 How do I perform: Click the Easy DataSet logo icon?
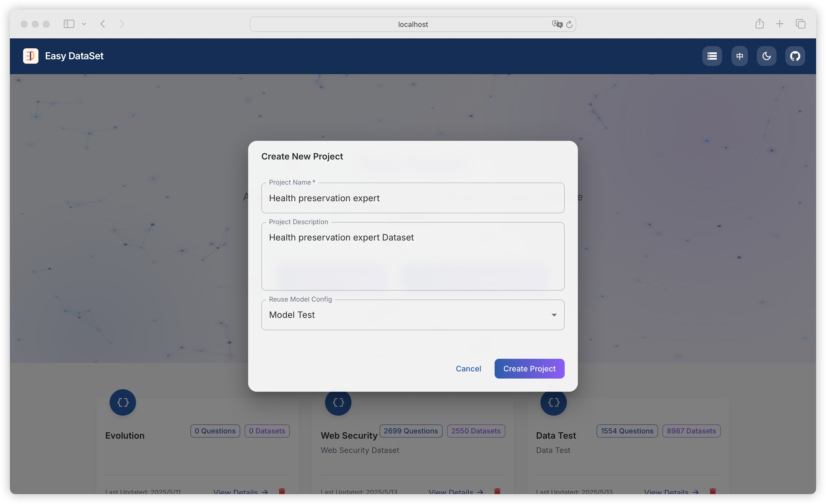[30, 56]
